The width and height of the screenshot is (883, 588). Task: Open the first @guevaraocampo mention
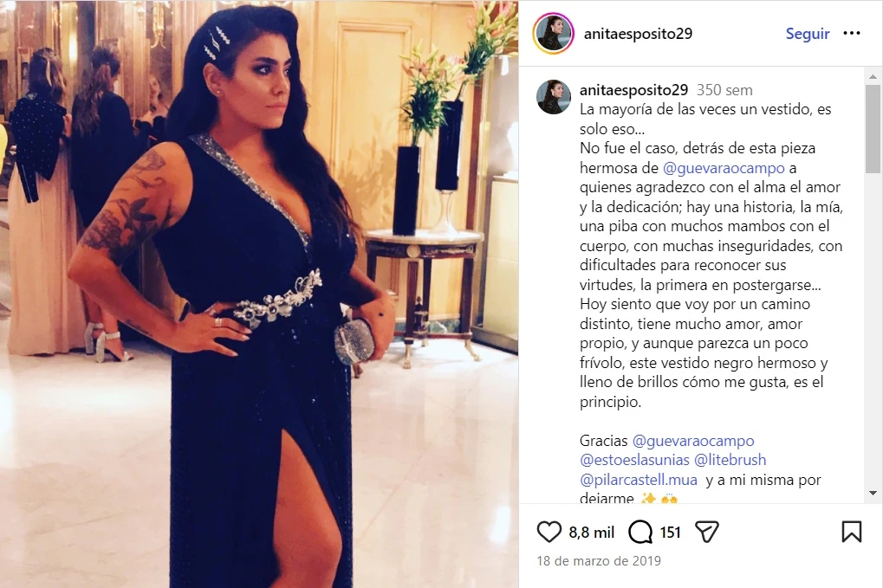coord(724,168)
